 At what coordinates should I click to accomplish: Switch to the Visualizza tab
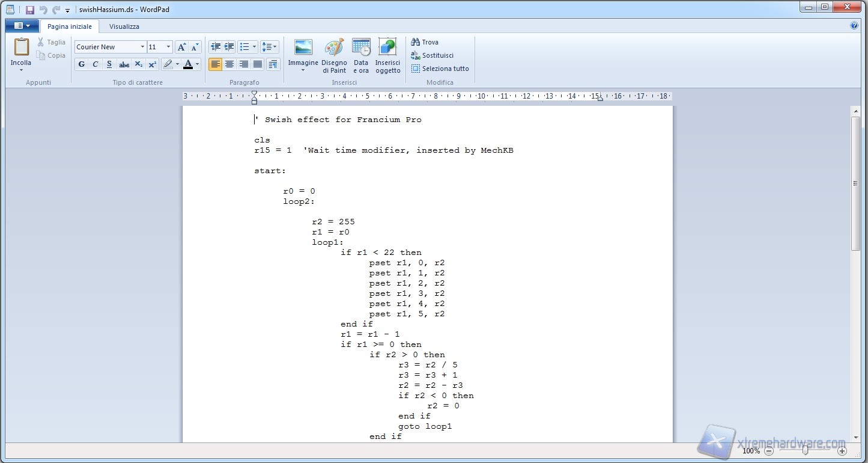point(124,26)
